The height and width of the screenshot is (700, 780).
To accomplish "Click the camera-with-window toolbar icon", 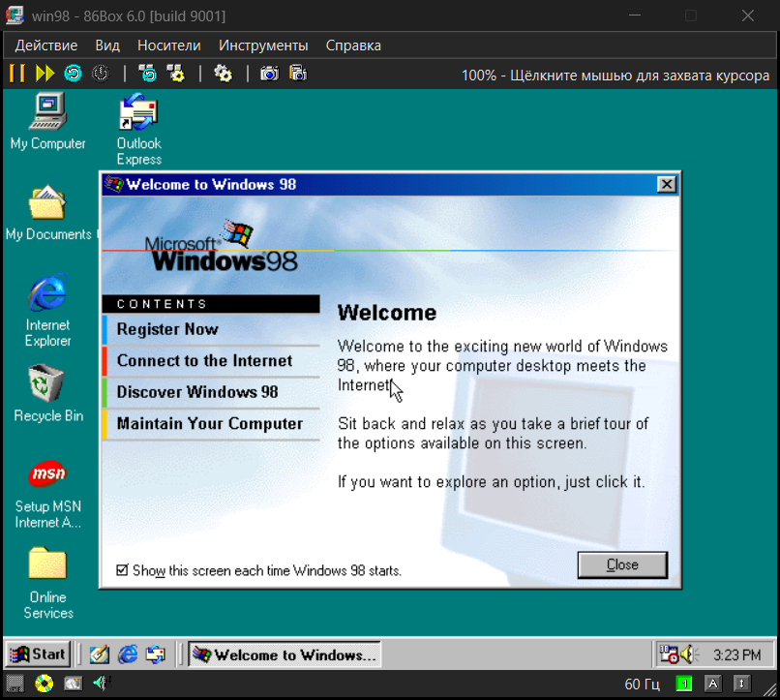I will (298, 74).
